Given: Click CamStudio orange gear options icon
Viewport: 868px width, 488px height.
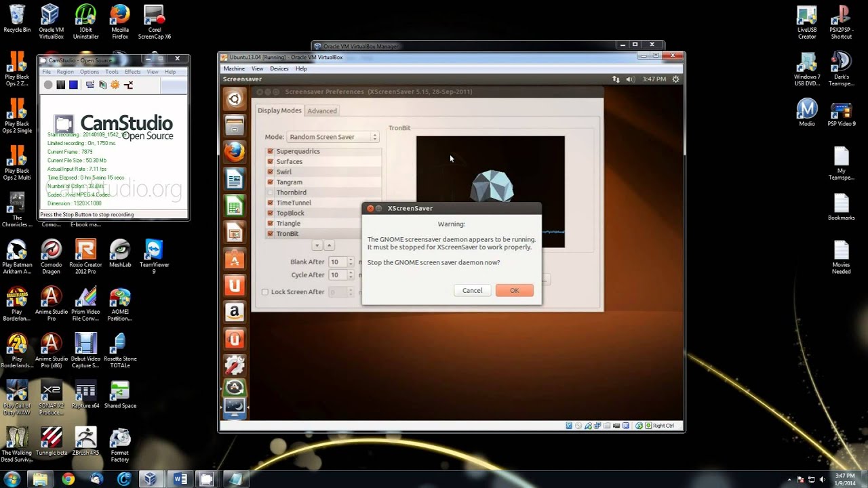Looking at the screenshot, I should 115,85.
